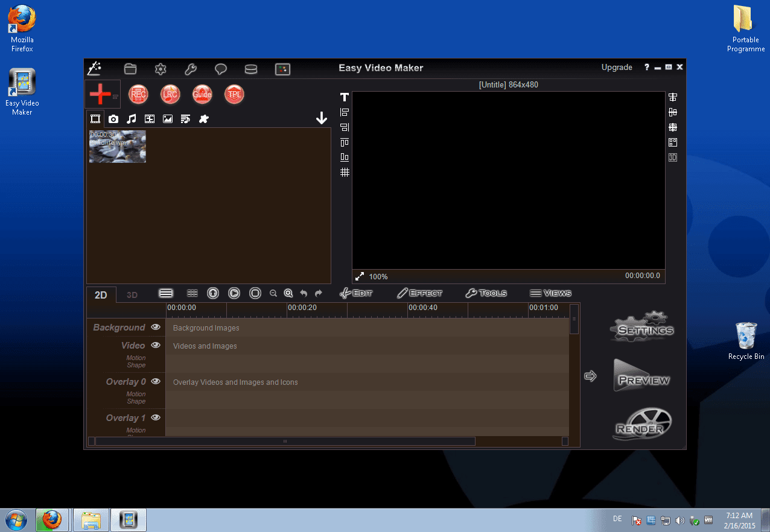Open the Edit menu
Viewport: 770px width, 532px height.
(356, 293)
